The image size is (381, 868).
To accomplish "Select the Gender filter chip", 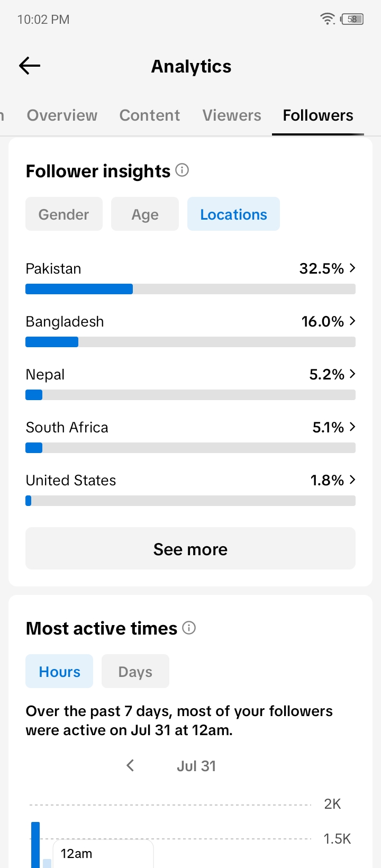I will pos(64,214).
